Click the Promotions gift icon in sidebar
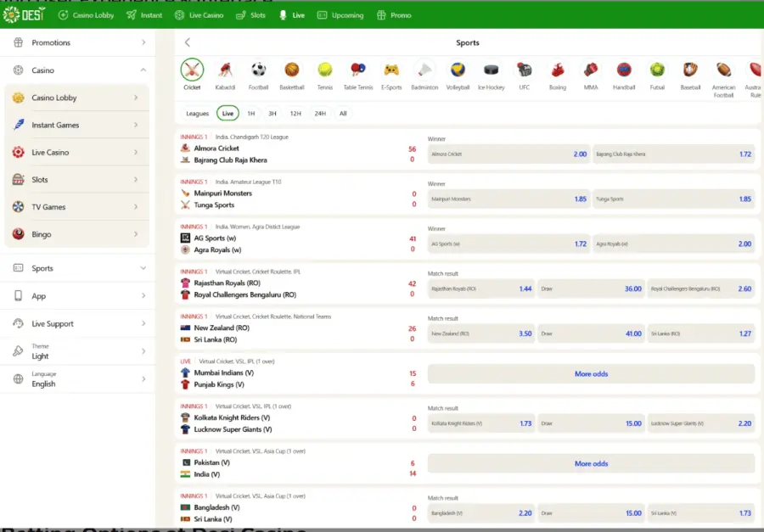Screen dimensions: 764x532 tap(18, 42)
